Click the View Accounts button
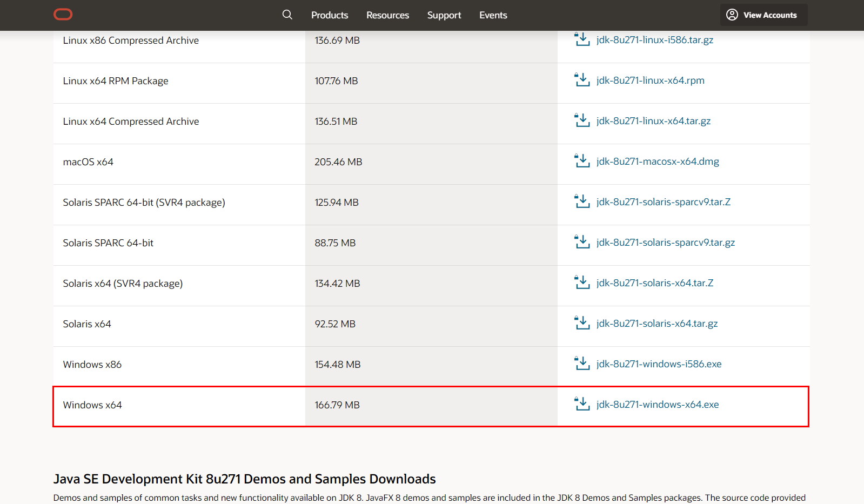The image size is (864, 504). (x=763, y=15)
